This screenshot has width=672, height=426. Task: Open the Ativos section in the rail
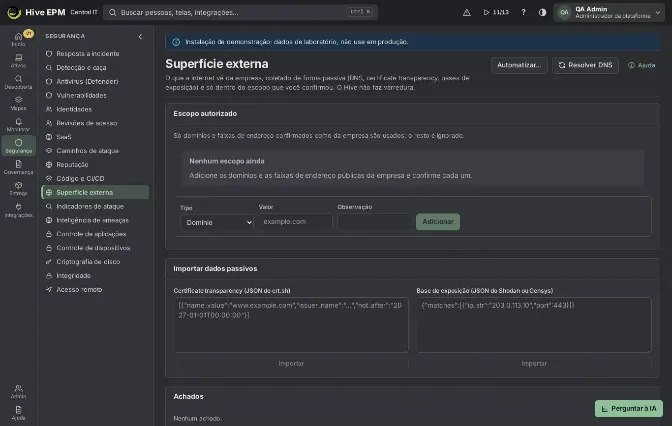18,60
